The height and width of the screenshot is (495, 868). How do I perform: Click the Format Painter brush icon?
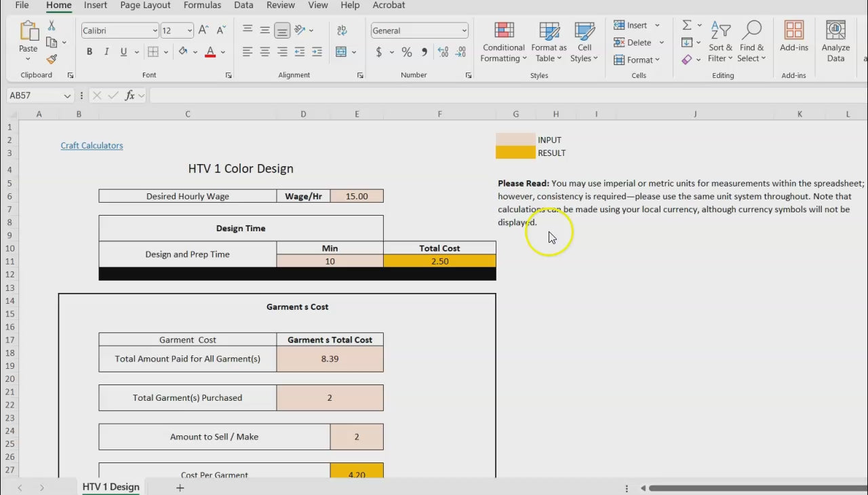52,60
